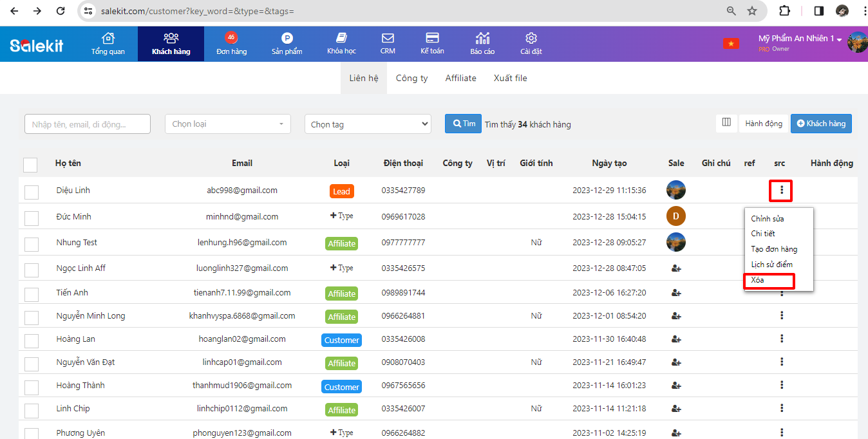This screenshot has width=868, height=439.
Task: Click the column layout icon beside Hành động
Action: click(x=726, y=123)
